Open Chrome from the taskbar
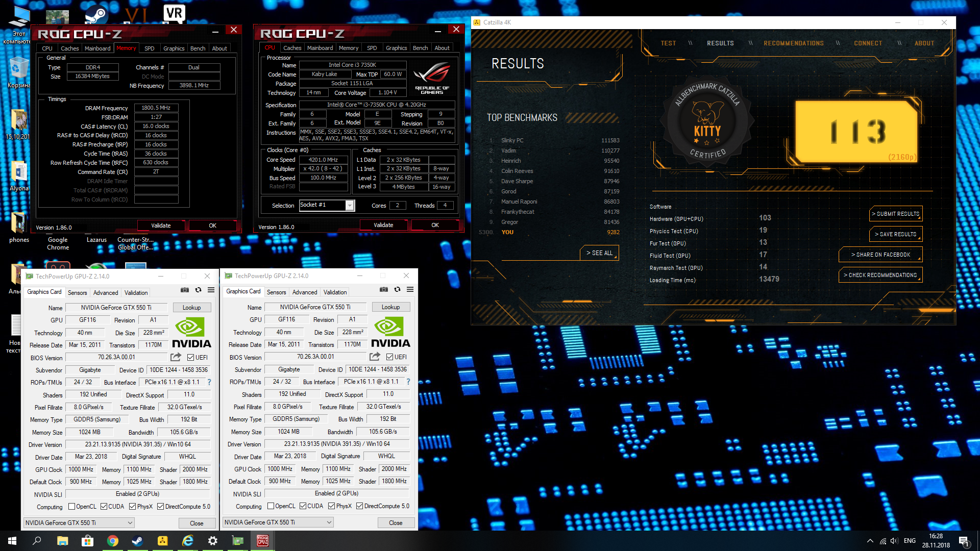980x551 pixels. (x=112, y=541)
